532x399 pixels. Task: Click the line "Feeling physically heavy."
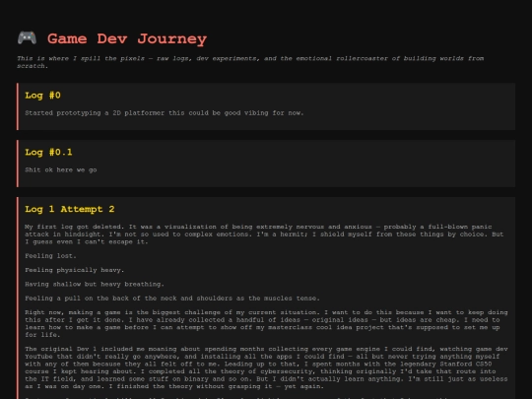74,270
